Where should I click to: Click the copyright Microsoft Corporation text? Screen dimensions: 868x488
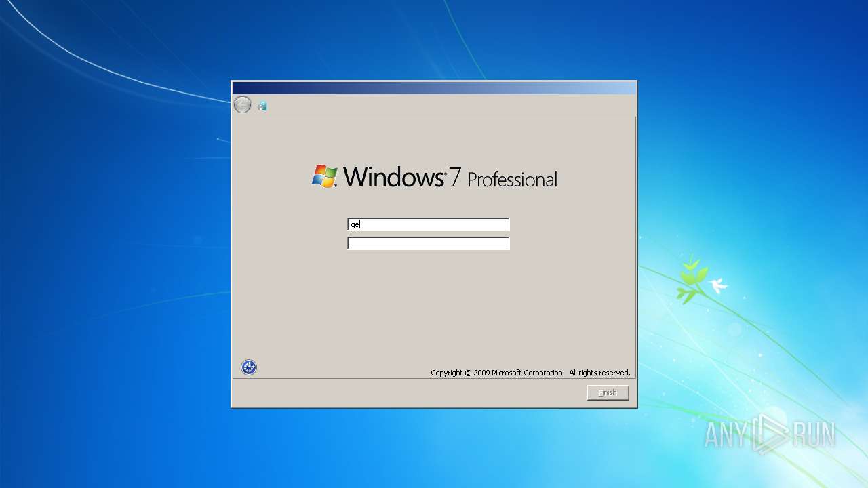point(530,373)
